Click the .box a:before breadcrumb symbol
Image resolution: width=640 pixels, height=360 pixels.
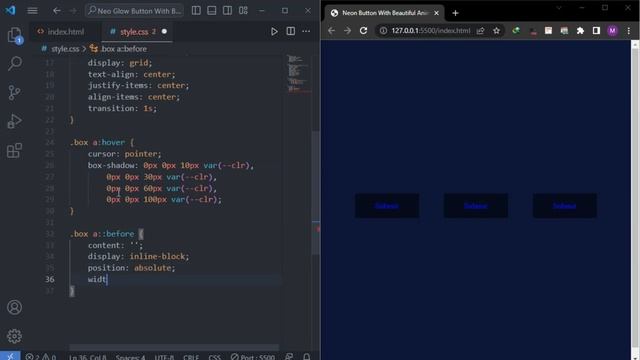pyautogui.click(x=124, y=49)
